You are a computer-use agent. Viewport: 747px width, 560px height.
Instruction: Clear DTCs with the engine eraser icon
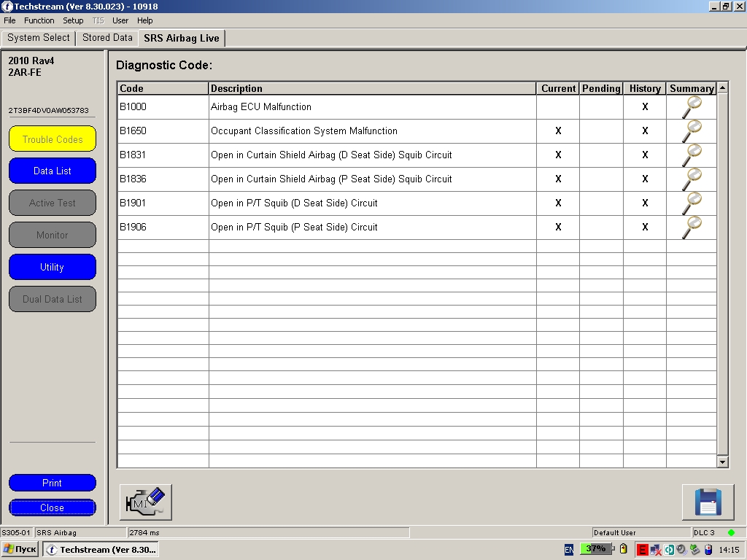(x=146, y=502)
